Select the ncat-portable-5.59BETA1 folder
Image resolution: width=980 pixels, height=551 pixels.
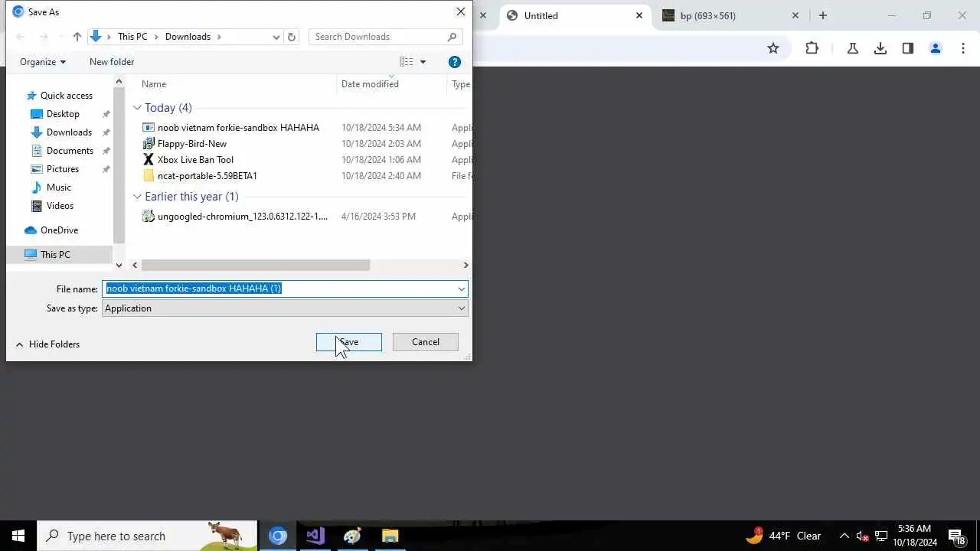207,176
